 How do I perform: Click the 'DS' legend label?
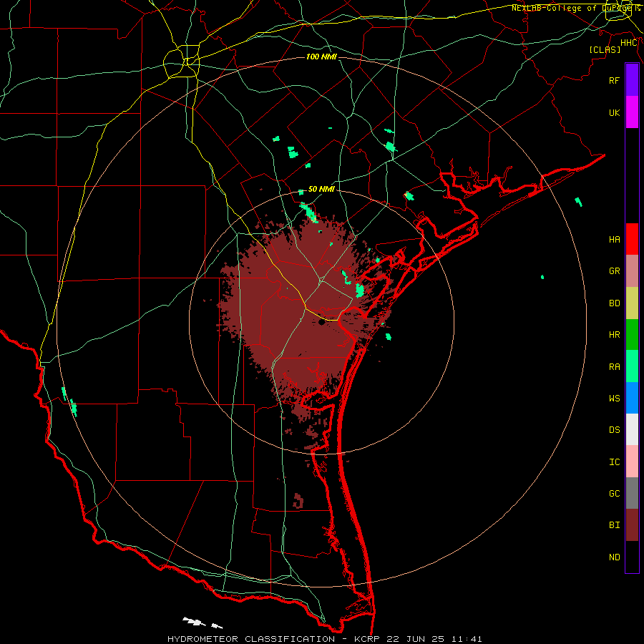pyautogui.click(x=614, y=430)
